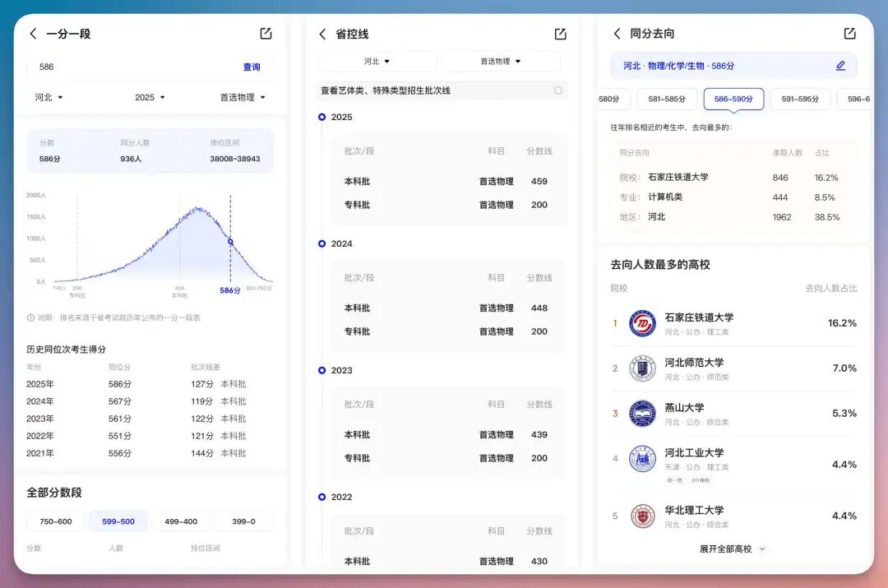This screenshot has width=888, height=588.
Task: Click the 2022 timeline dot in 省控线
Action: (x=321, y=497)
